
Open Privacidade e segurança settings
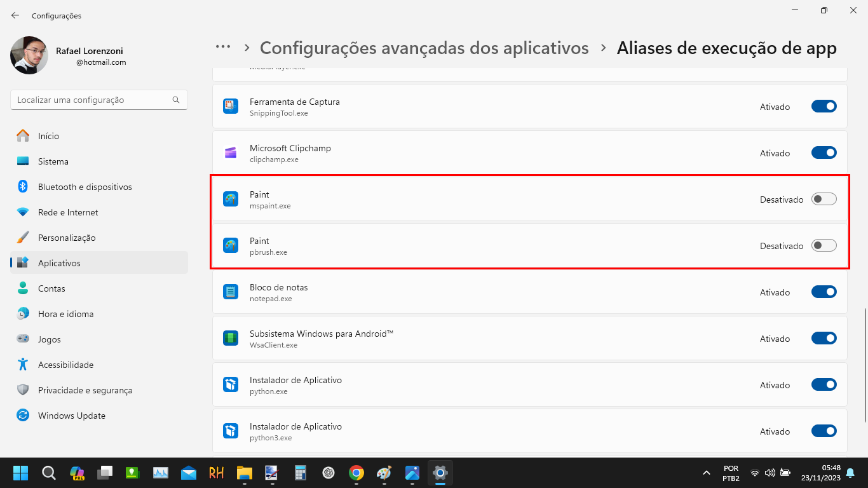pyautogui.click(x=99, y=390)
